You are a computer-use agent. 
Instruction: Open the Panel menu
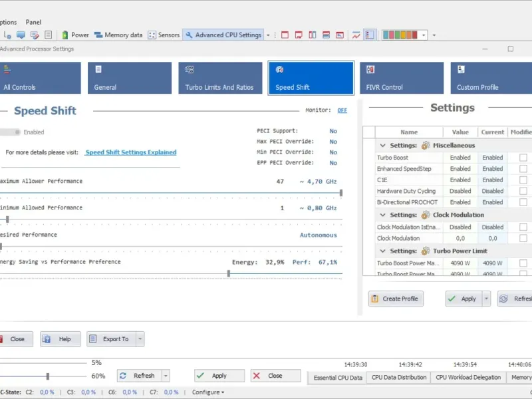click(x=33, y=22)
